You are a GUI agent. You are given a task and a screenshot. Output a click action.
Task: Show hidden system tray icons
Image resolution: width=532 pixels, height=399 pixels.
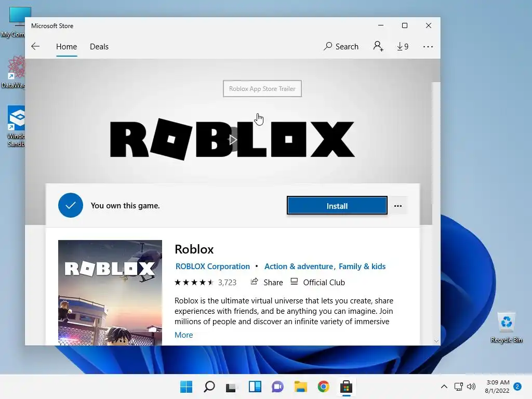(444, 387)
